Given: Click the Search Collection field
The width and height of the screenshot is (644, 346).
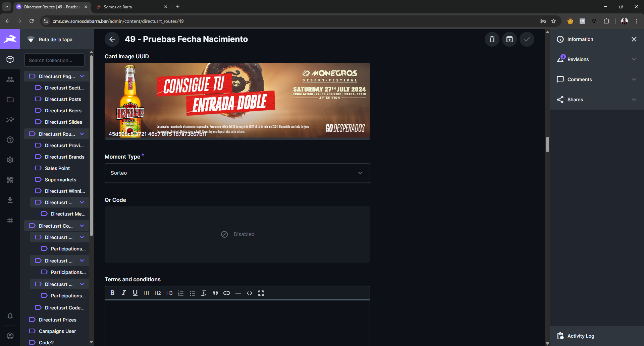Looking at the screenshot, I should point(54,60).
